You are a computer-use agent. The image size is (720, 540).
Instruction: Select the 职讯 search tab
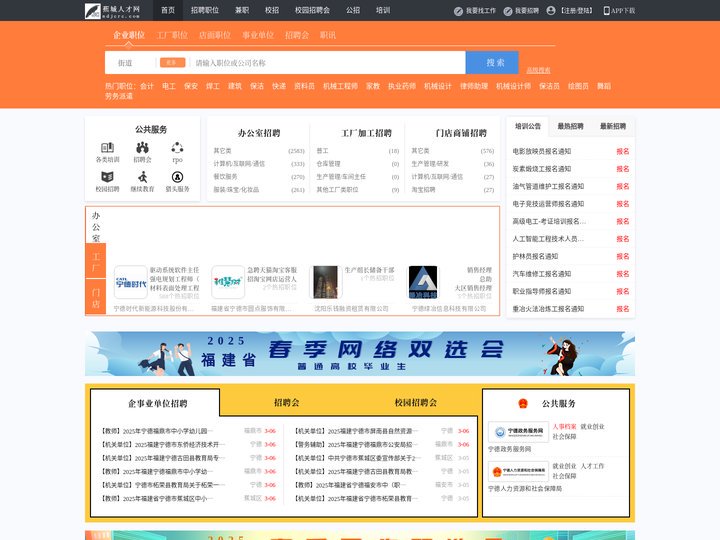(328, 35)
